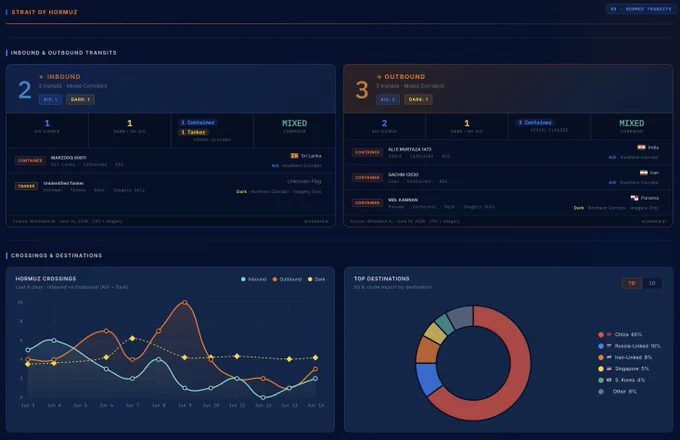
Task: Click the gray Other donut segment
Action: tap(461, 317)
